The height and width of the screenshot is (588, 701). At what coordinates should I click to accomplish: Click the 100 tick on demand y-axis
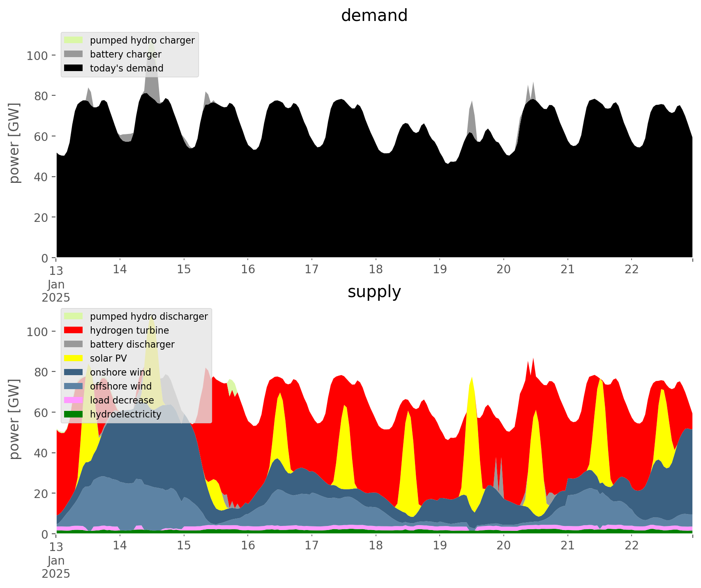pos(38,55)
